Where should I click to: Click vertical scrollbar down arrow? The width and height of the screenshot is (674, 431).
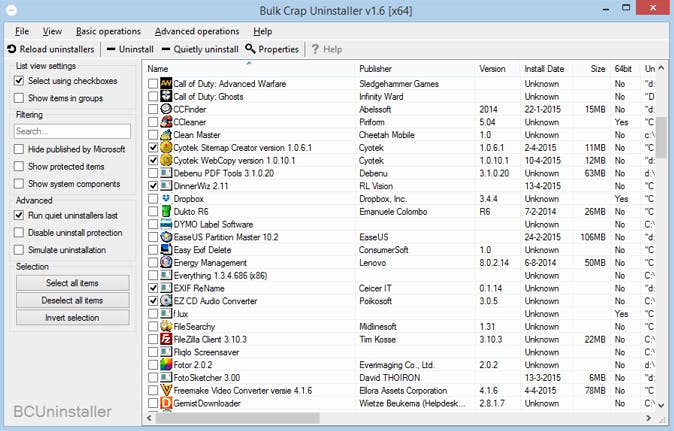click(661, 405)
